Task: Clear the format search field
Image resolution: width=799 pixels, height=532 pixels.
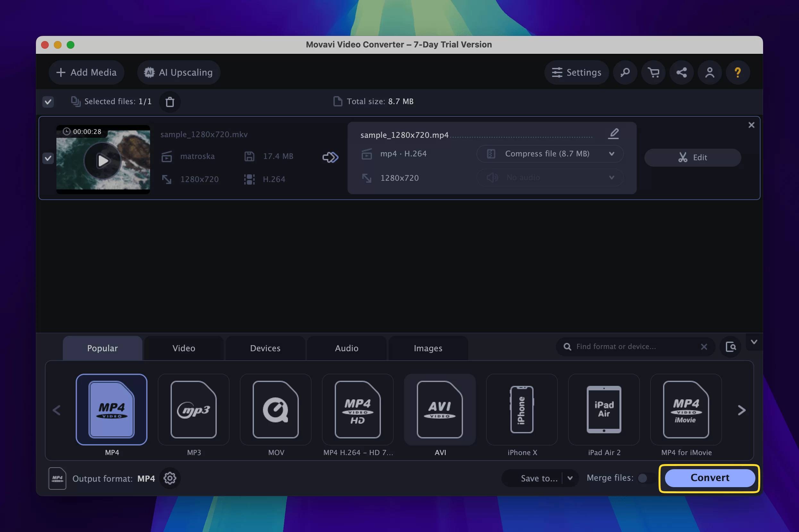Action: (704, 347)
